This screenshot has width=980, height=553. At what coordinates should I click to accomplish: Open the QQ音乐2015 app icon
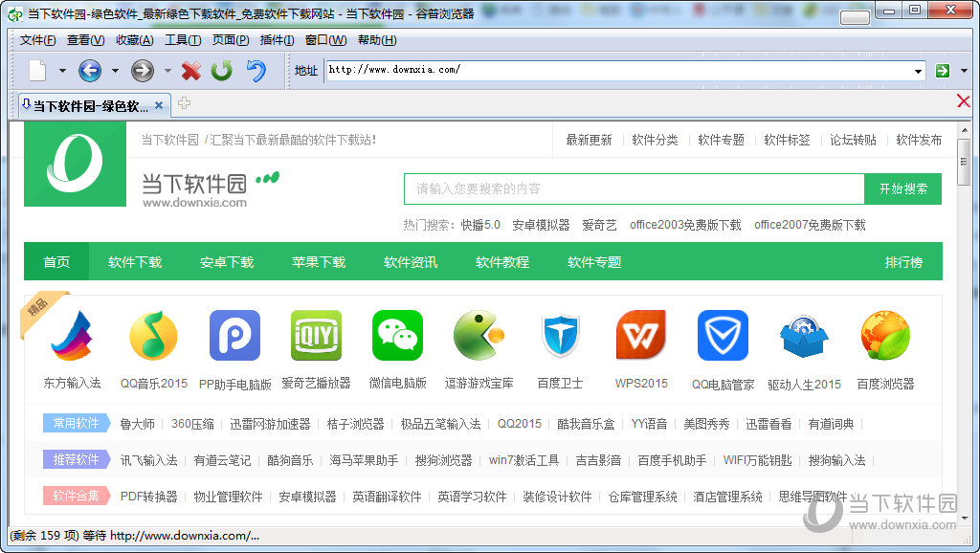[154, 336]
